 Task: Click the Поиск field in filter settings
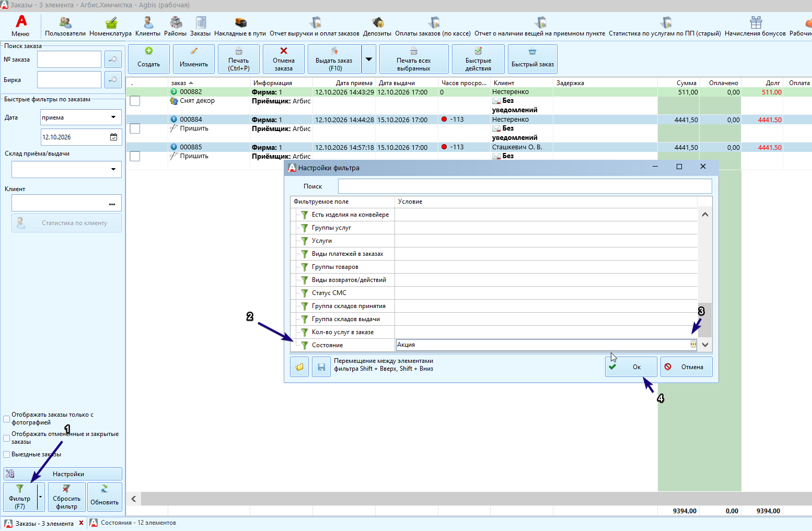(525, 186)
